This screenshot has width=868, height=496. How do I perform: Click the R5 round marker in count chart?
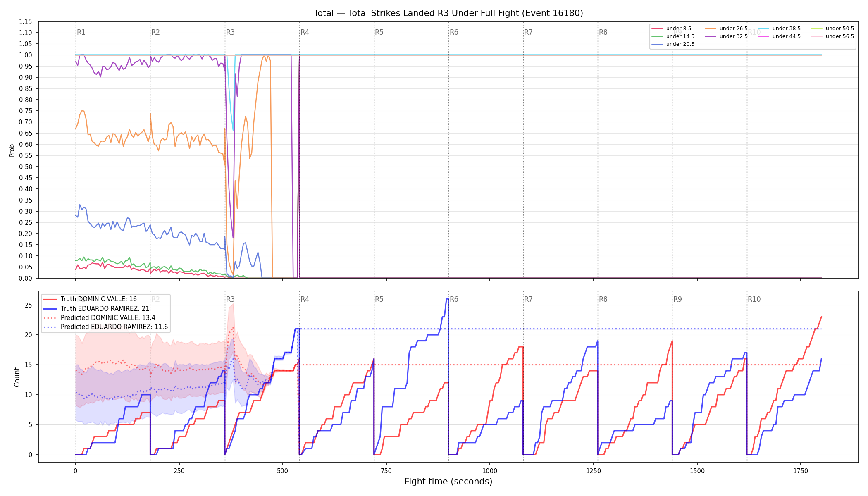[379, 299]
